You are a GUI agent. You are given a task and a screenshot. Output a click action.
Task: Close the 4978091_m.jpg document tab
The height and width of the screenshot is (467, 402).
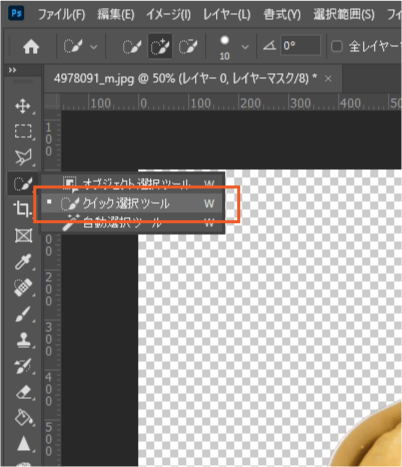328,79
